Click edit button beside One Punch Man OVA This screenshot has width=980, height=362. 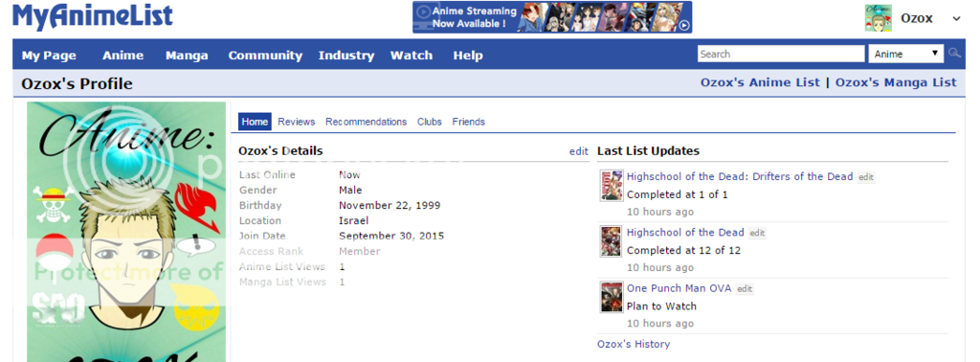point(745,289)
